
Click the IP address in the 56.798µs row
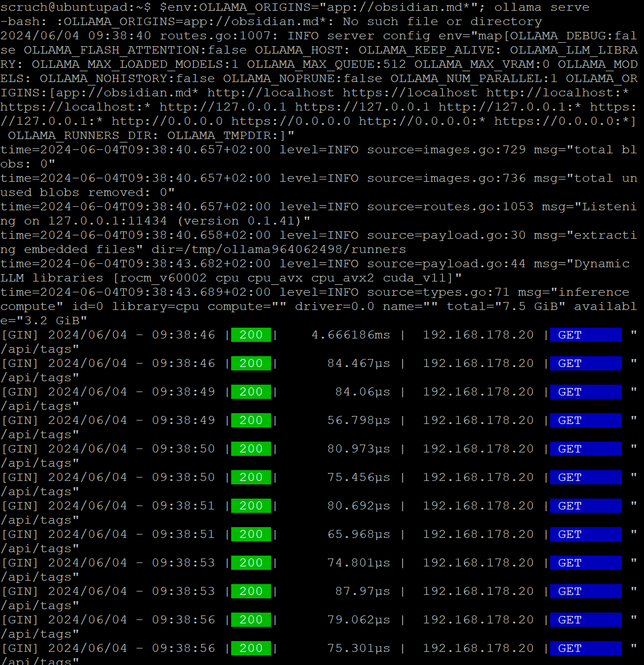click(478, 421)
